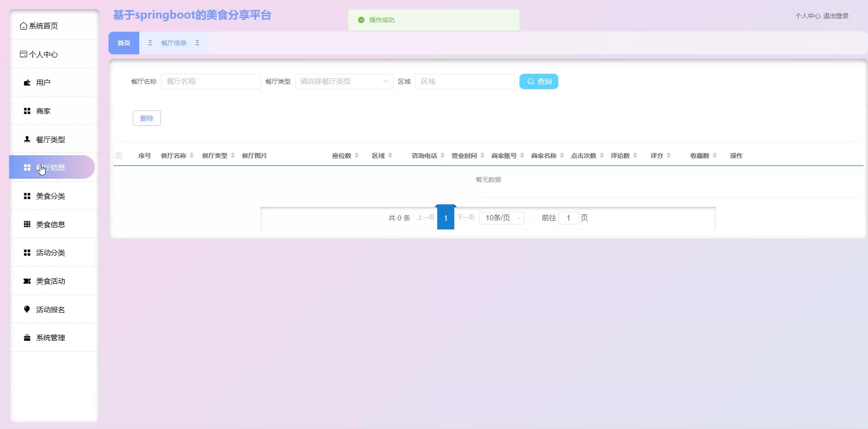Click the 个人中心 sidebar card icon
This screenshot has height=429, width=868.
tap(24, 54)
